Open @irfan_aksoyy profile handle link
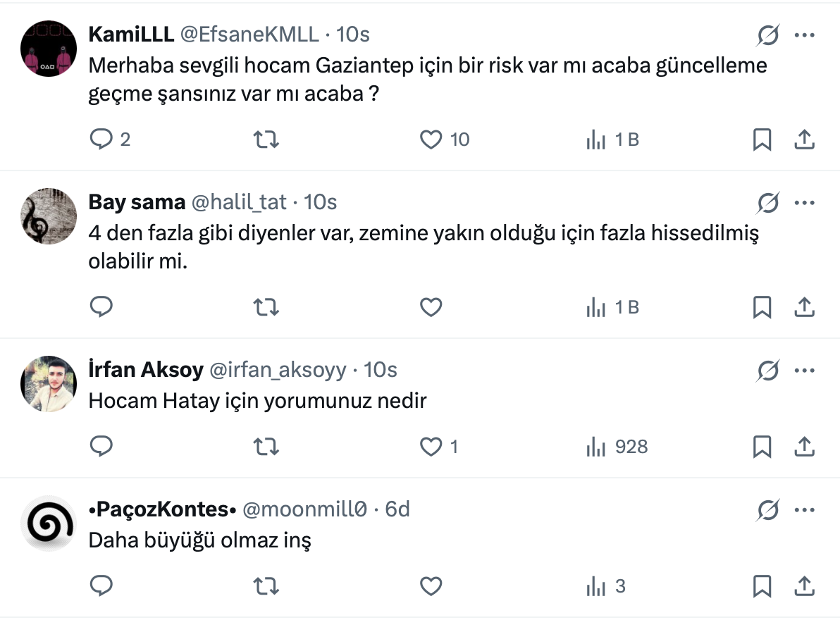Screen dimensions: 840x620 (x=278, y=369)
